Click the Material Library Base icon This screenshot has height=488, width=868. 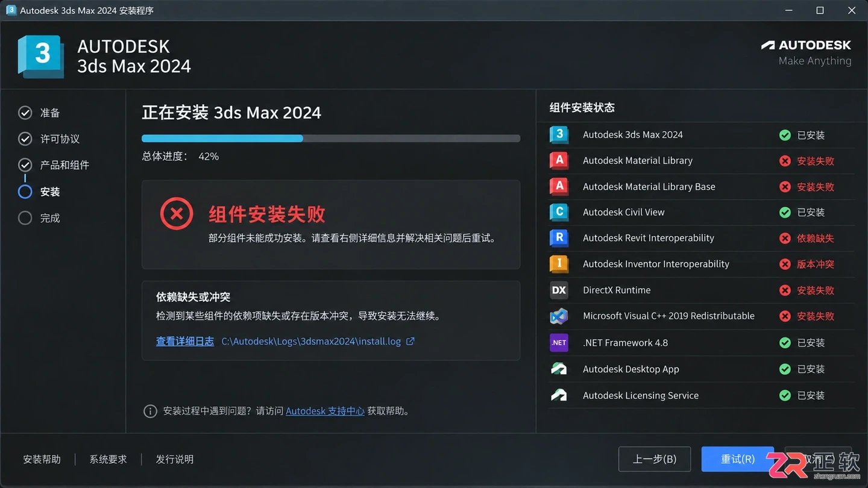pos(559,186)
